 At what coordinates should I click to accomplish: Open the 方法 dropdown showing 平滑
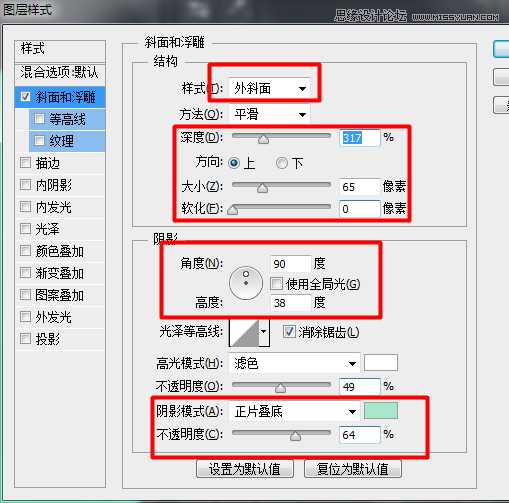tap(269, 114)
